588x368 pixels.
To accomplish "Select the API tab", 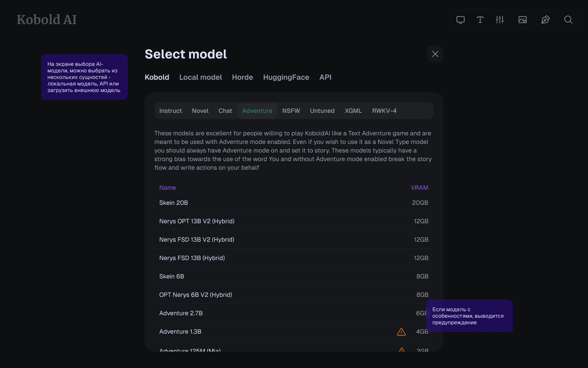I will pos(325,77).
